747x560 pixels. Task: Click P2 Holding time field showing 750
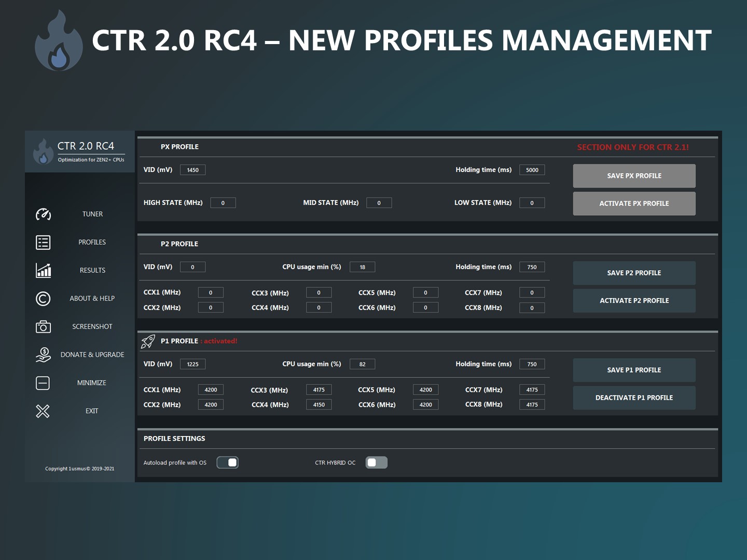click(532, 267)
